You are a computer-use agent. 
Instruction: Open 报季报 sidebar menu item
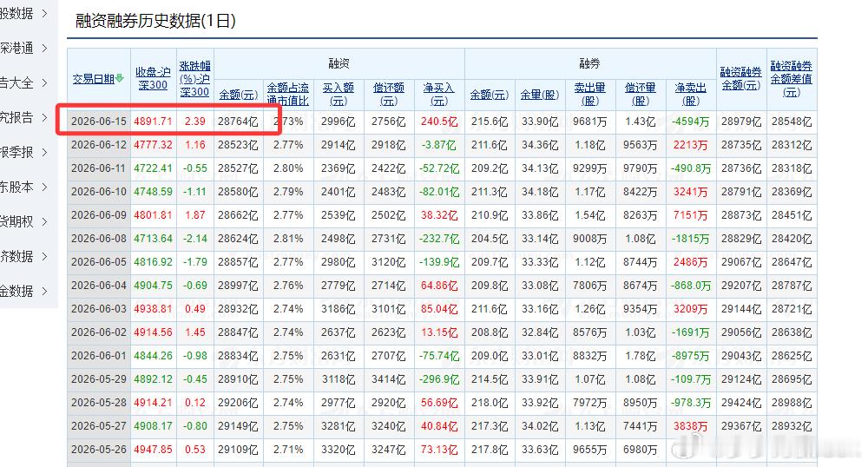(16, 152)
